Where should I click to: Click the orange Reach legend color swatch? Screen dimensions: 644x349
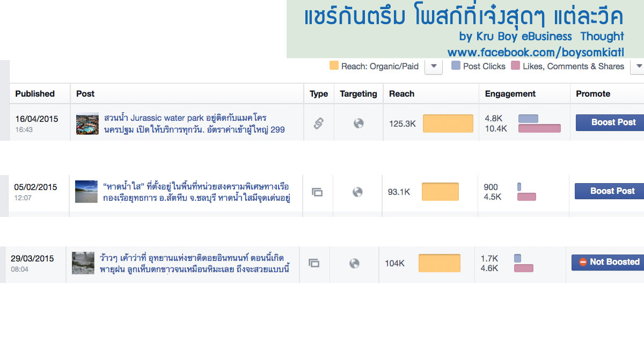click(x=334, y=66)
